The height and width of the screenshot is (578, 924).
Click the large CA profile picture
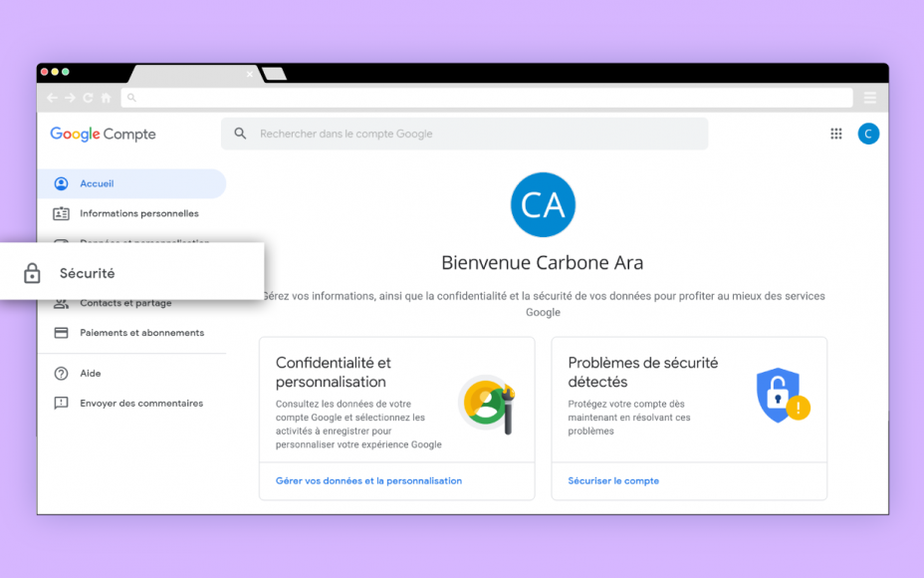click(543, 204)
